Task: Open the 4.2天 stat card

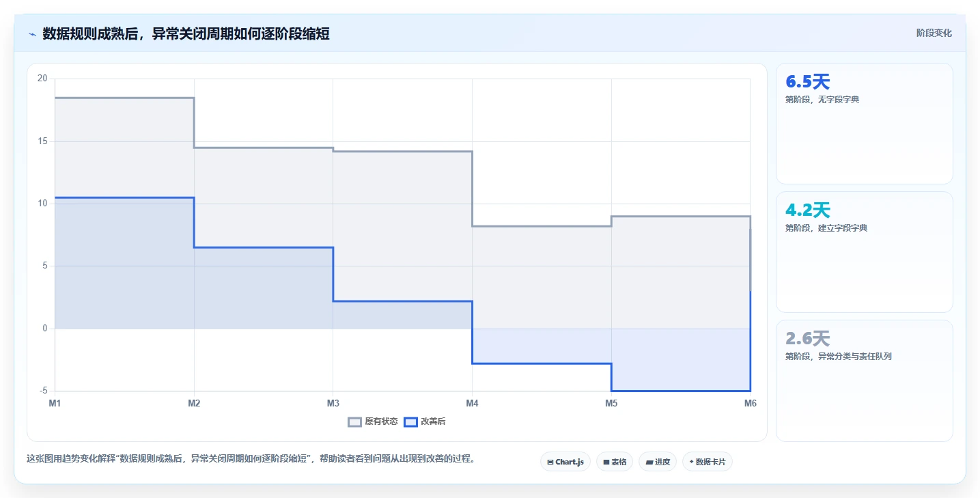Action: [865, 252]
